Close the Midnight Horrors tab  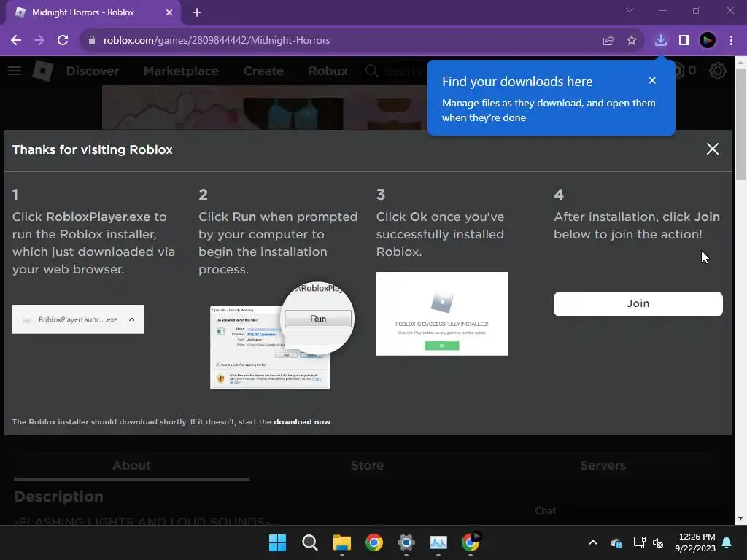[169, 13]
